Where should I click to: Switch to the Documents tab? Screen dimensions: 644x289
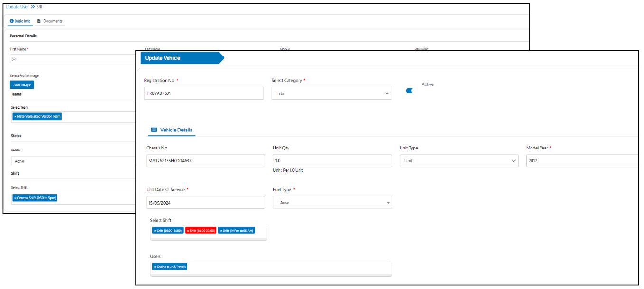(x=50, y=21)
